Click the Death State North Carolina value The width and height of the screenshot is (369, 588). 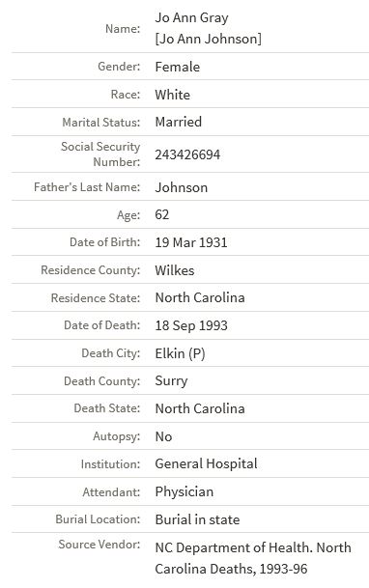(200, 408)
